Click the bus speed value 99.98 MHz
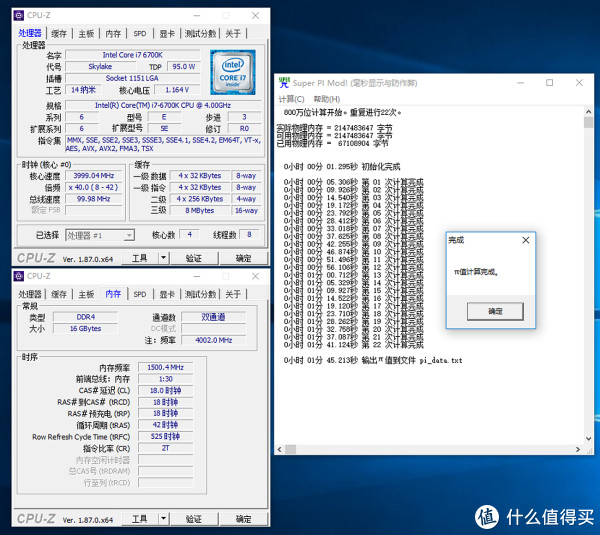Viewport: 600px width, 535px height. coord(94,199)
